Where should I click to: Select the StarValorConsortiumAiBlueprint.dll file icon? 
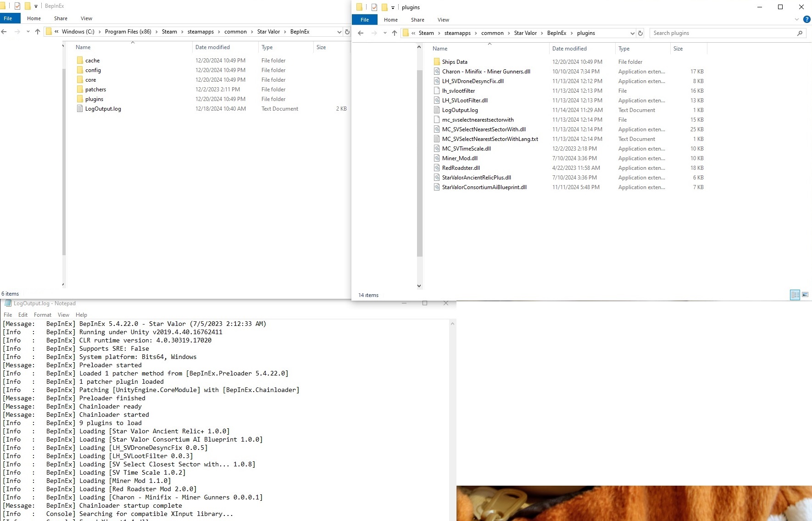(437, 187)
